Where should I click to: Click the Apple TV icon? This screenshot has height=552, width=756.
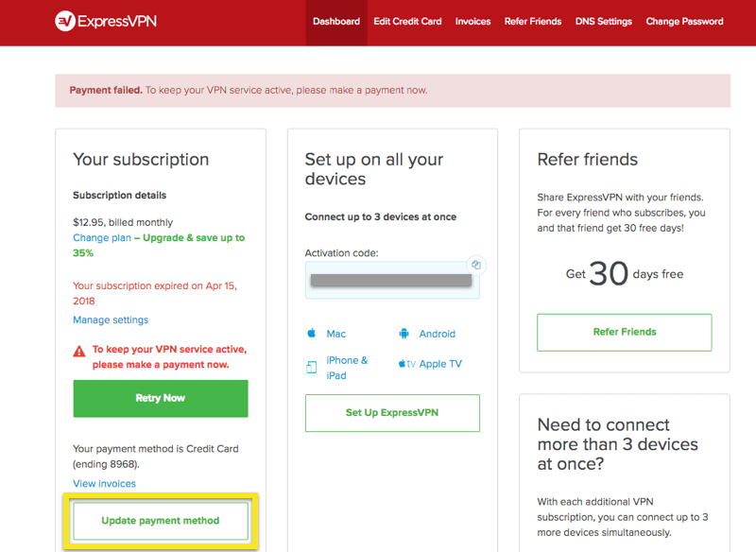click(x=406, y=364)
